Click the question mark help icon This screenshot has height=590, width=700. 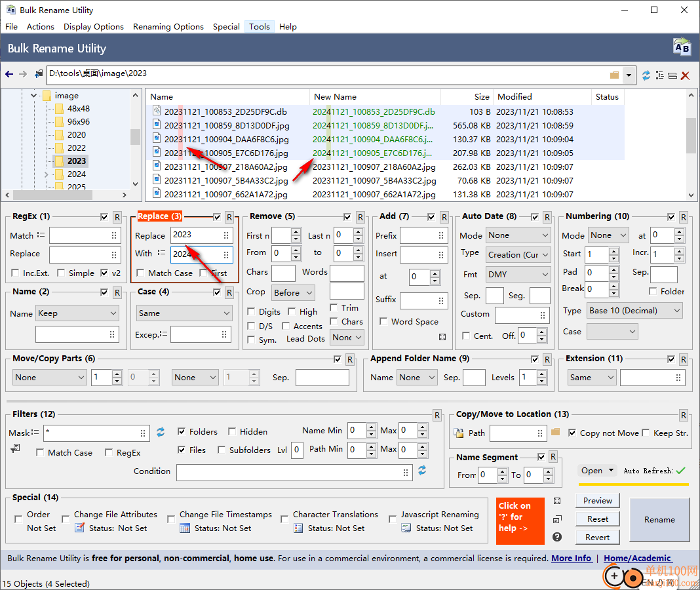[556, 537]
